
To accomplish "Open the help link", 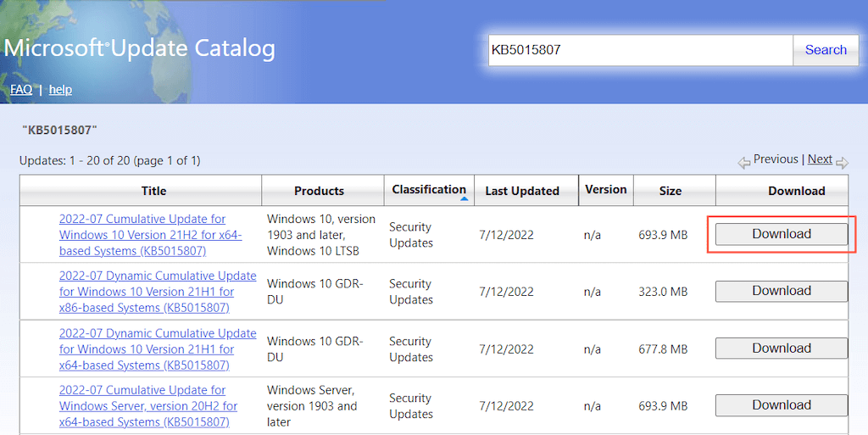I will [60, 89].
